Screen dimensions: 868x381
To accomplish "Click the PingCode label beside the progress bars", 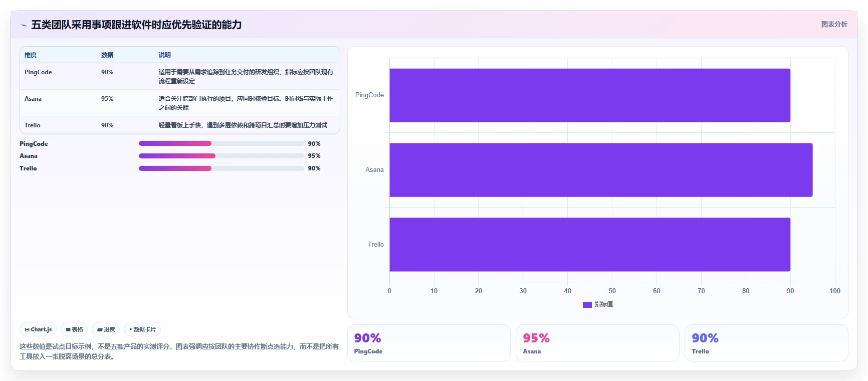I will (34, 144).
